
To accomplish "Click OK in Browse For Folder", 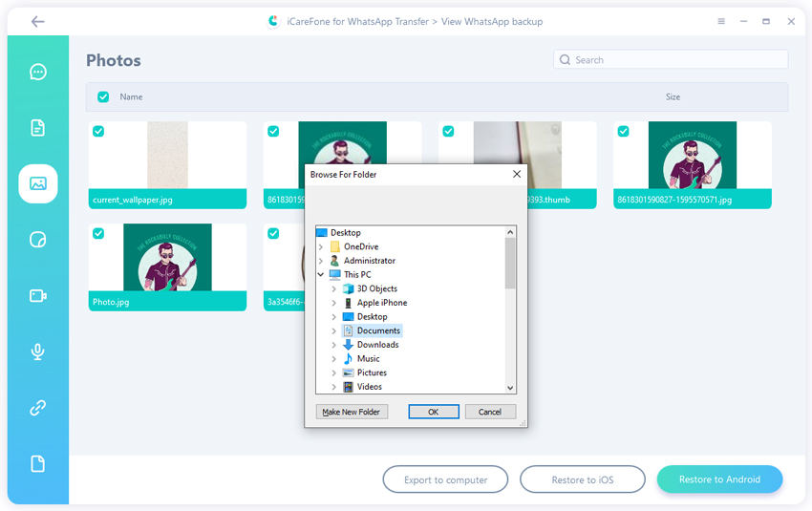I will (433, 412).
